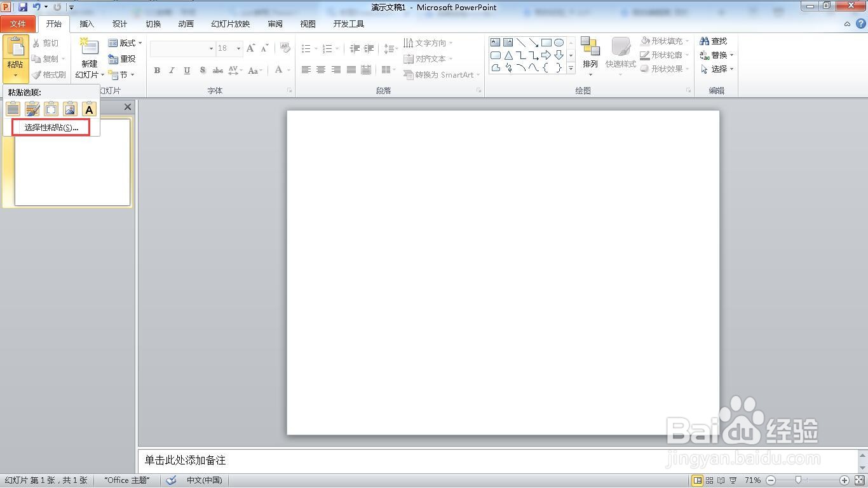Align text left in paragraph
This screenshot has height=488, width=868.
(306, 70)
